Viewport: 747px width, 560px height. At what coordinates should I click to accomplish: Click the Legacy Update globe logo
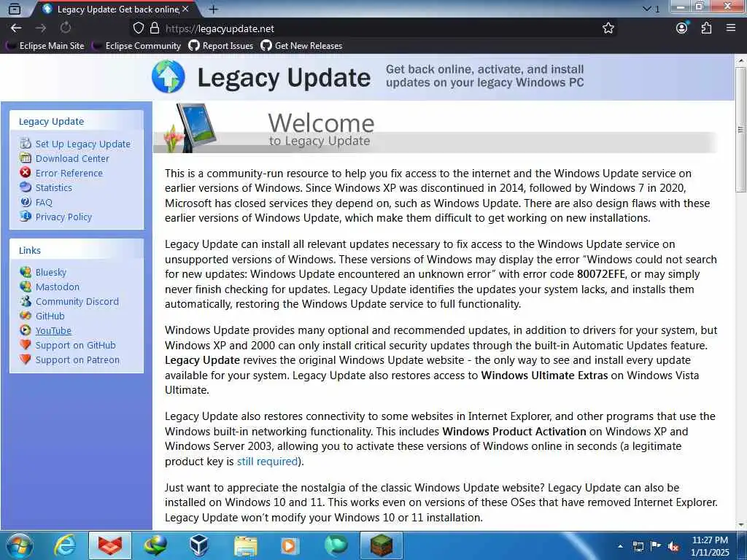click(169, 77)
